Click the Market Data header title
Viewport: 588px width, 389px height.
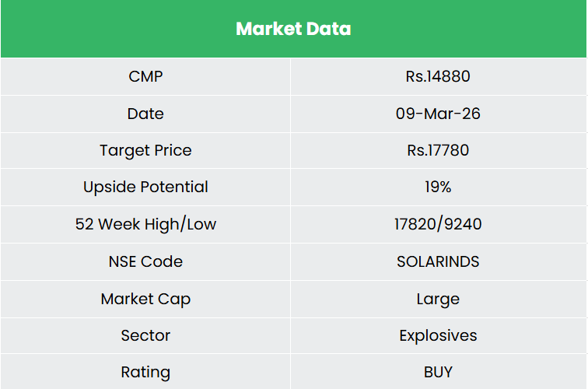pos(293,29)
